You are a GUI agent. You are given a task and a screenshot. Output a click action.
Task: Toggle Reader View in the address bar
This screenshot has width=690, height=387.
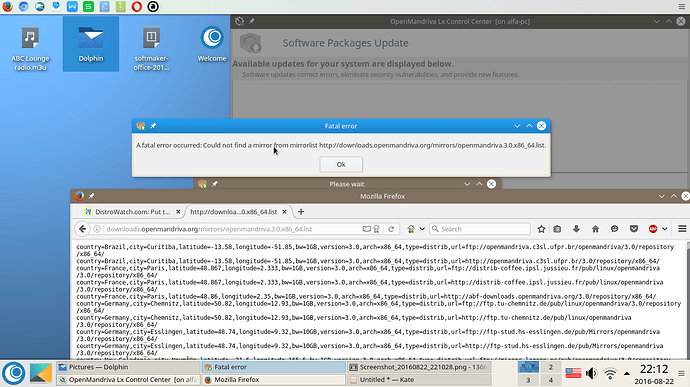[x=366, y=229]
